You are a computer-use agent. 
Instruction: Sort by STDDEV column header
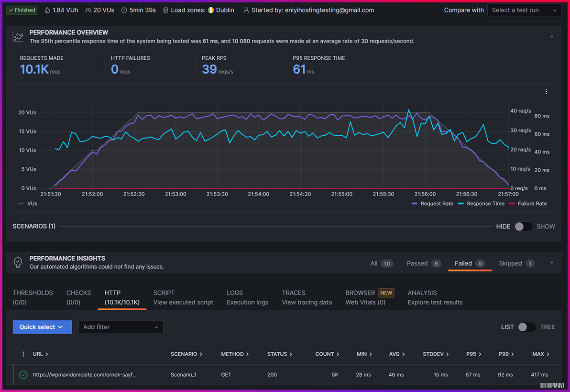(436, 354)
